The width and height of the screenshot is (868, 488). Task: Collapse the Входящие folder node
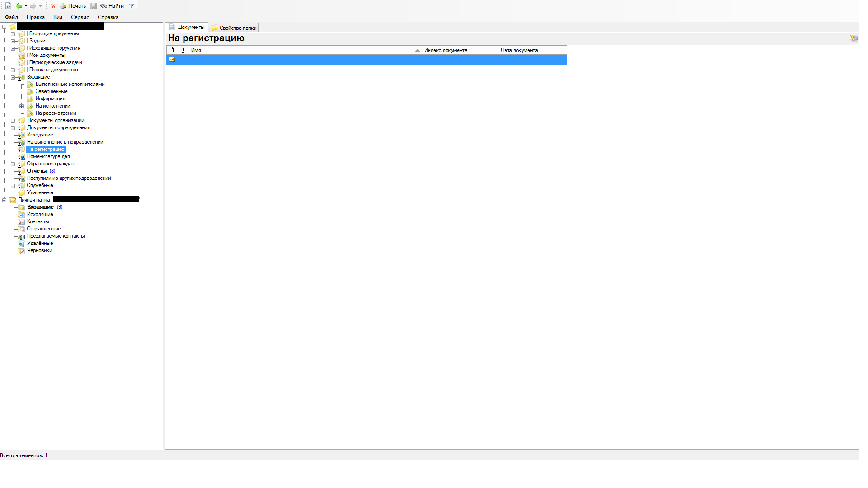pyautogui.click(x=13, y=77)
